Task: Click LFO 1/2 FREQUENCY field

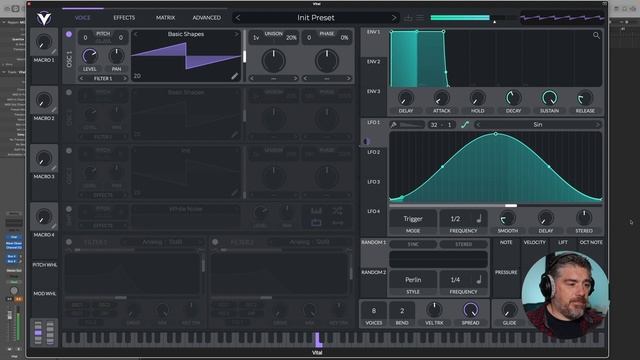Action: (455, 219)
